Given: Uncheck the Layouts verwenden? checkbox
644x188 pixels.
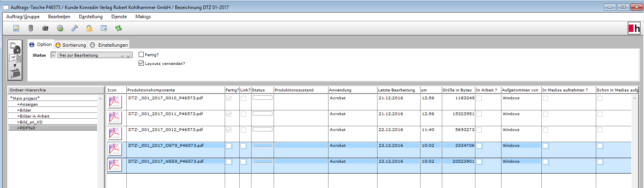Looking at the screenshot, I should tap(141, 63).
